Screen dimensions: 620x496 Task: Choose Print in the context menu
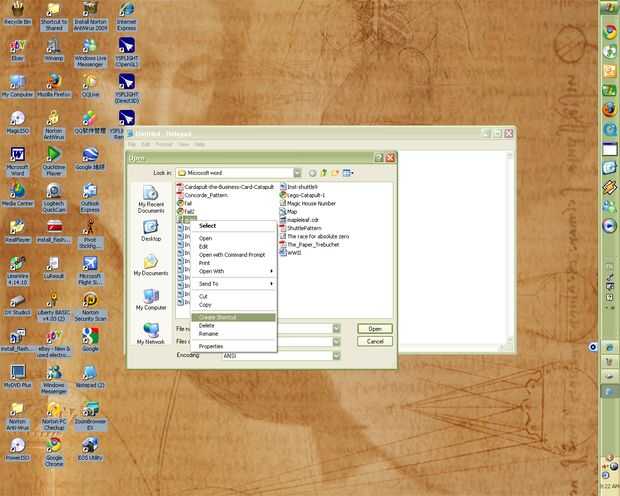point(233,263)
